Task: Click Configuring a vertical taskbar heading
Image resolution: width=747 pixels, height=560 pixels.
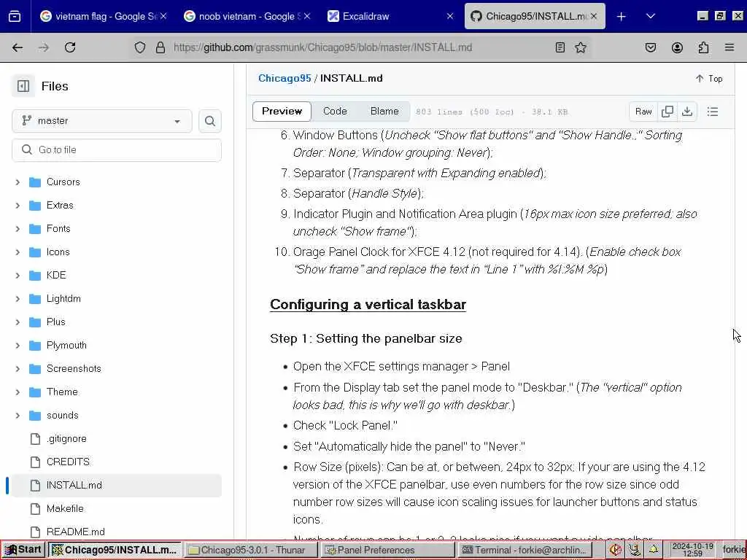Action: (x=368, y=305)
